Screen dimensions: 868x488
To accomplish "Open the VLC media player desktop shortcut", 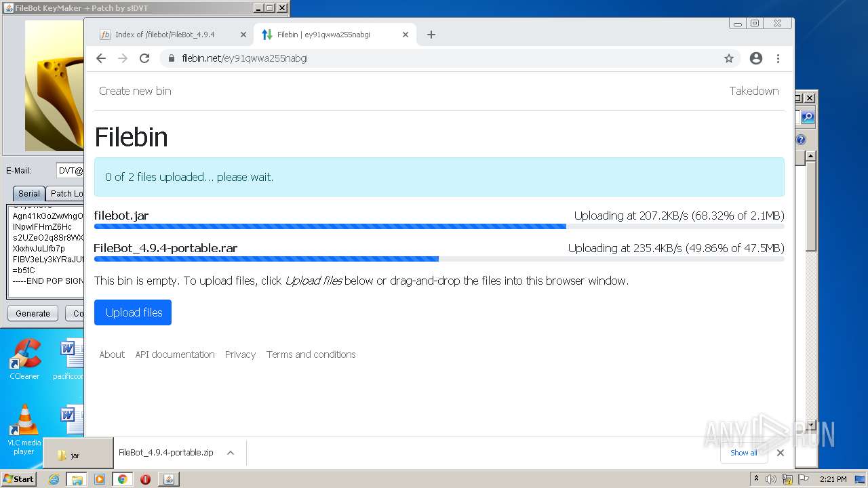I will (x=24, y=430).
